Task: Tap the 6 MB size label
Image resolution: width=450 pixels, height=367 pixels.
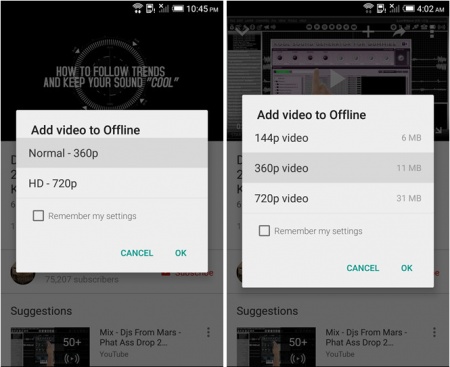Action: tap(411, 138)
